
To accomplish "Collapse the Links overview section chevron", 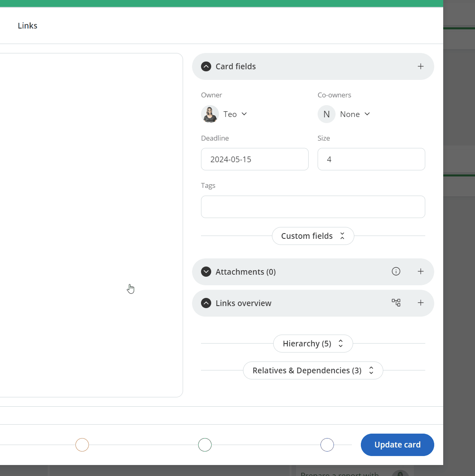I will point(206,303).
